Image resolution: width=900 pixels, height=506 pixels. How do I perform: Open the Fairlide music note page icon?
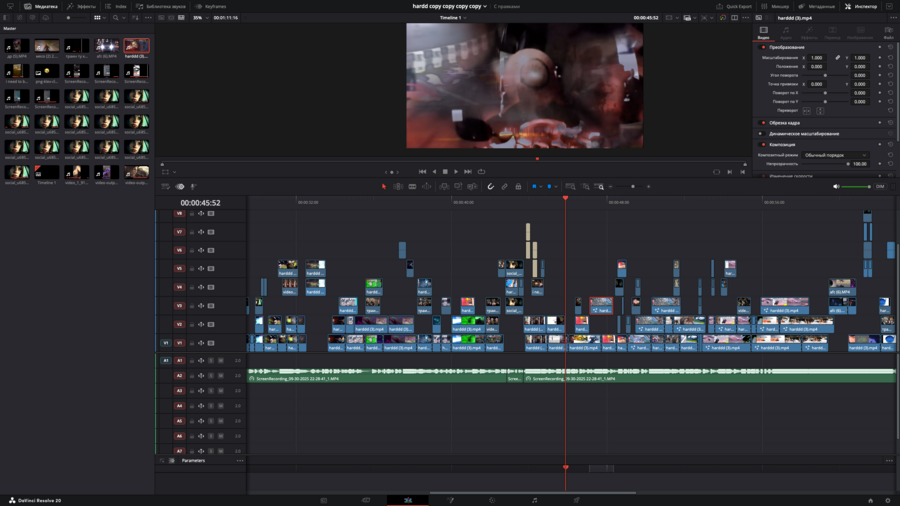(x=534, y=500)
